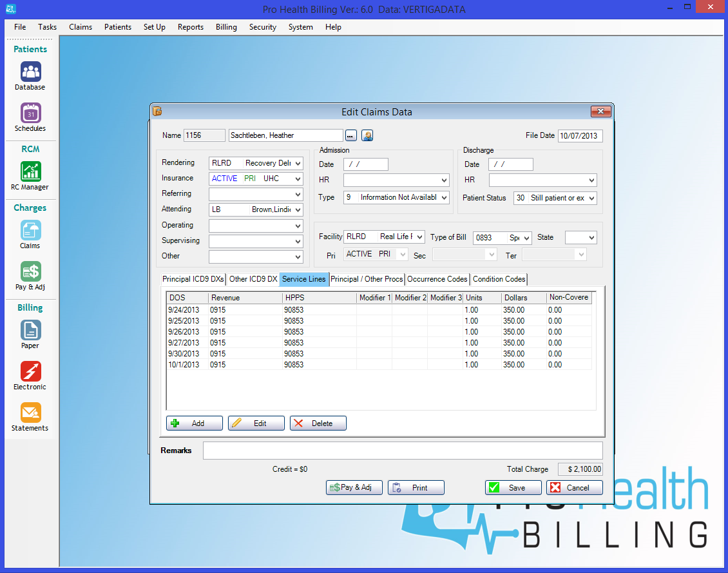Screen dimensions: 728x573
Task: Click the folder icon on the Edit Claims titlebar
Action: click(157, 111)
